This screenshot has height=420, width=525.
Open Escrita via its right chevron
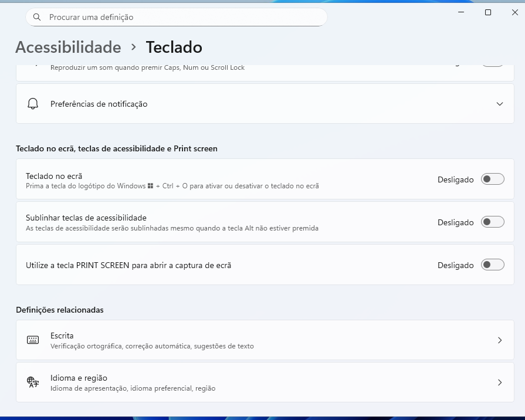point(499,340)
